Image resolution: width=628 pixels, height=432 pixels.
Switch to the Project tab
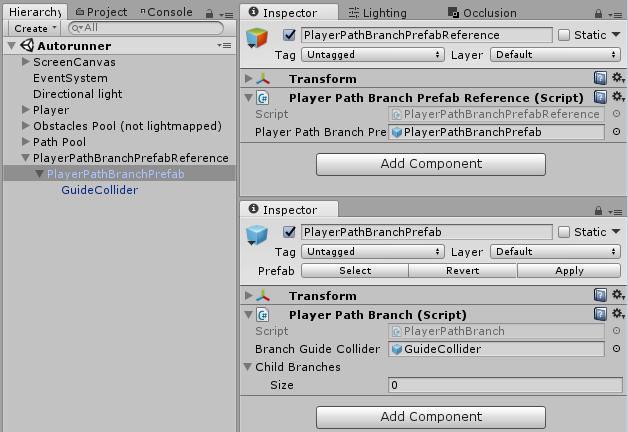point(101,12)
